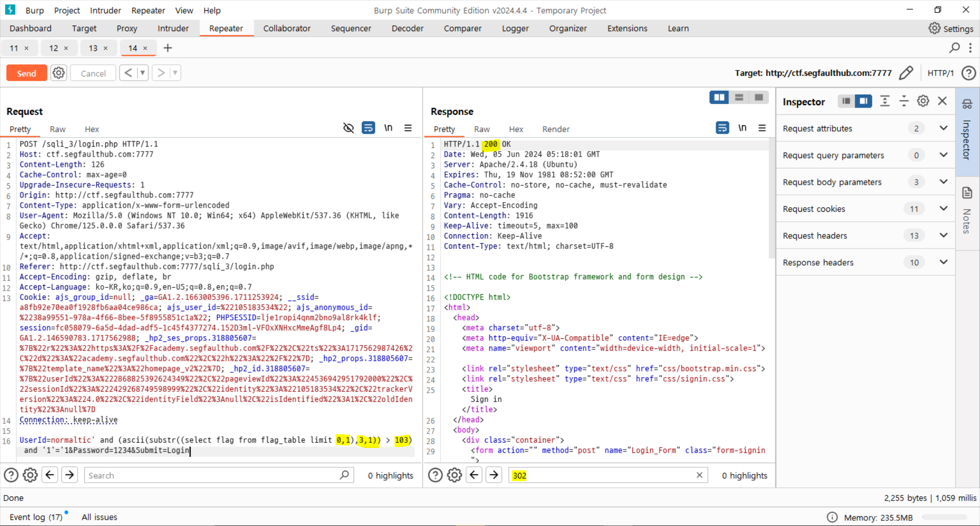Open memory info icon in status bar
Screen dimensions: 980x526
(x=832, y=517)
